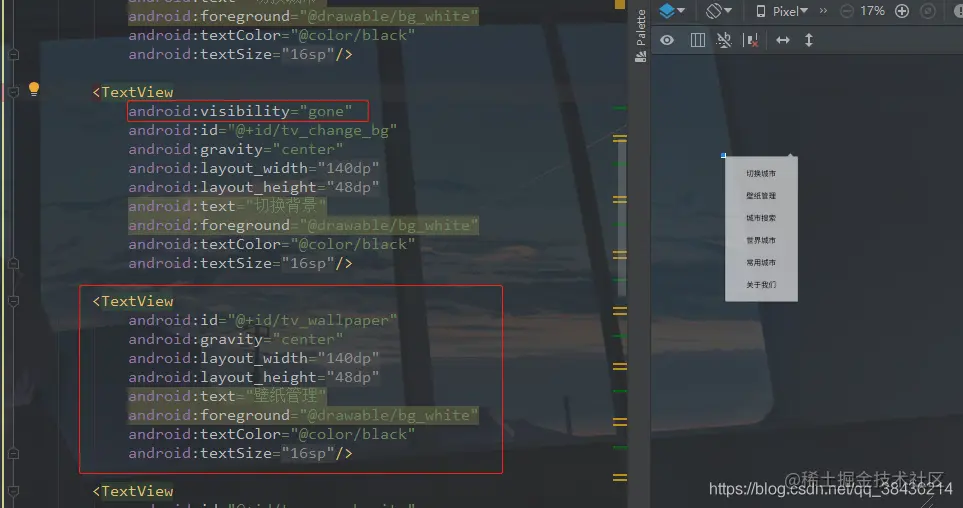Collapse the bottom TextView fold marker

point(14,491)
